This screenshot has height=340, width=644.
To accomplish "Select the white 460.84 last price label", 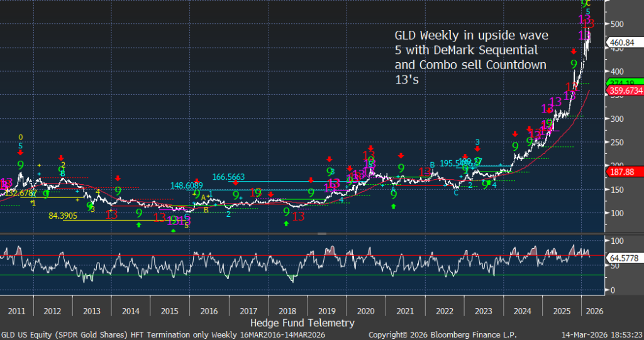I will [x=621, y=43].
